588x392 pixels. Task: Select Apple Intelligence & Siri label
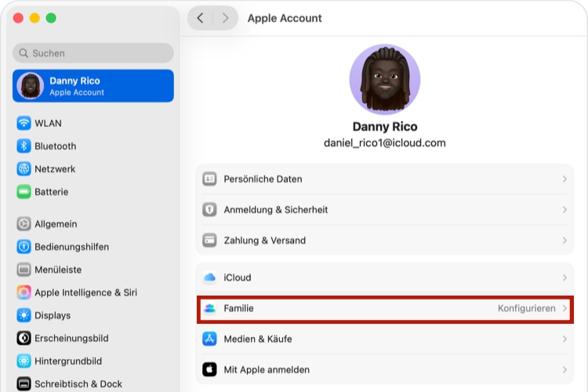86,292
